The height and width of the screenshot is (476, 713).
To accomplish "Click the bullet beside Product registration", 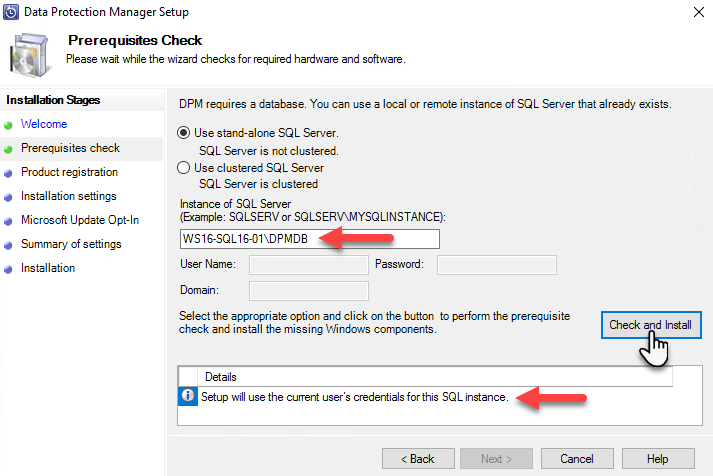I will 8,173.
